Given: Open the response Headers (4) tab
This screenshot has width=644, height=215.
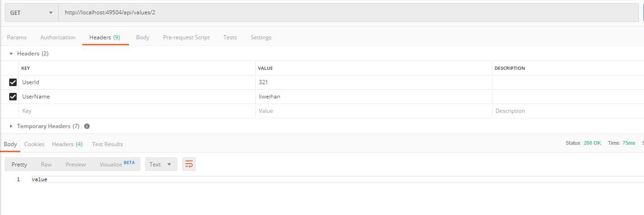Looking at the screenshot, I should 67,144.
